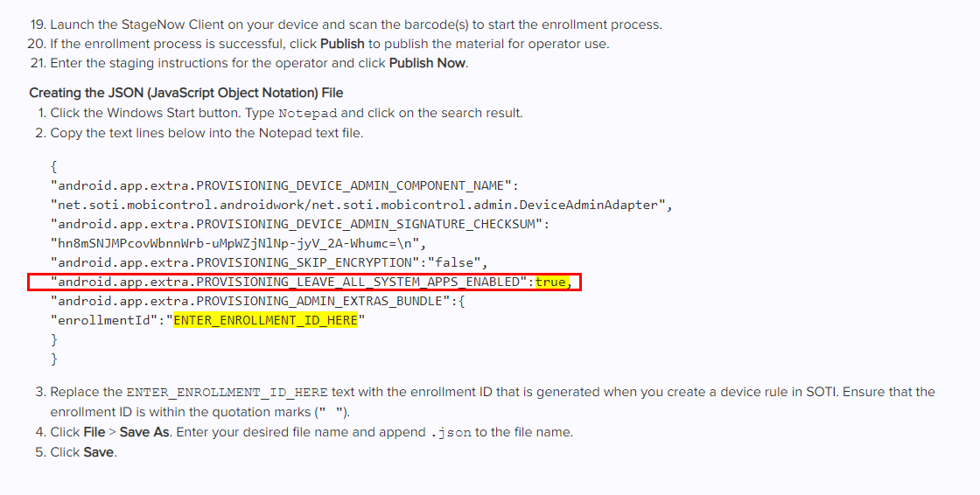
Task: Click the checksum value starting with "hn8mSNJMP"
Action: (x=237, y=243)
